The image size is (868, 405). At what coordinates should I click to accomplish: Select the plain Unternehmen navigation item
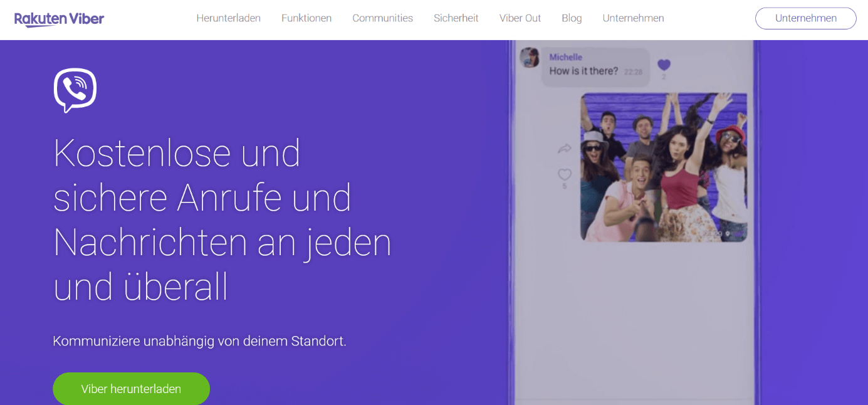(x=633, y=18)
